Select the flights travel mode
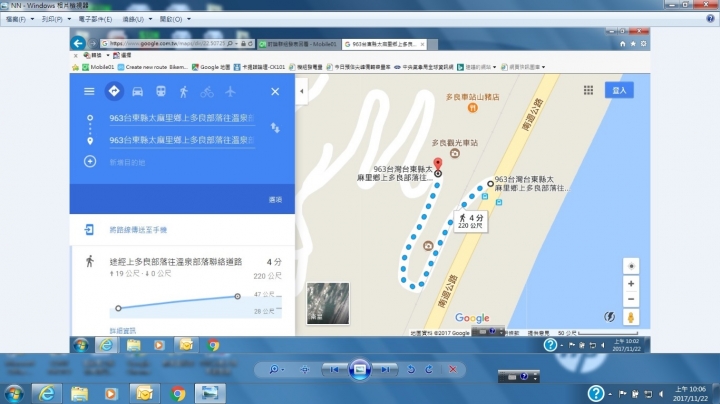720x404 pixels. click(x=230, y=91)
